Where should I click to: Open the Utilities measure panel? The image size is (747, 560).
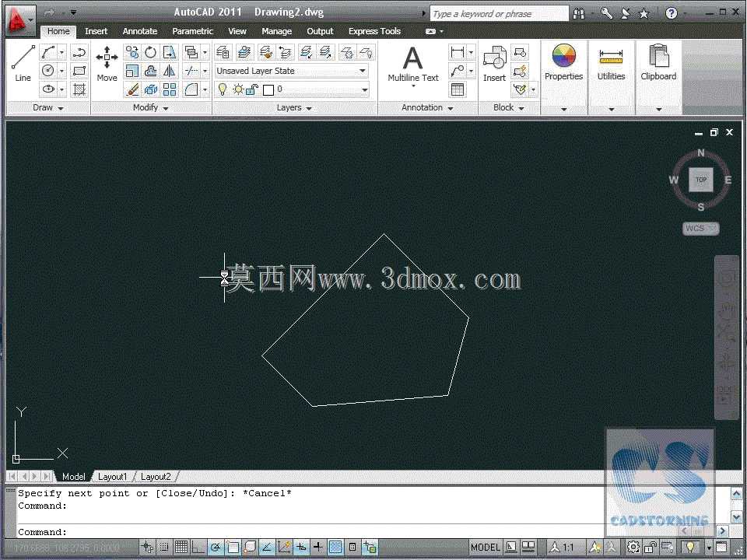[x=611, y=63]
